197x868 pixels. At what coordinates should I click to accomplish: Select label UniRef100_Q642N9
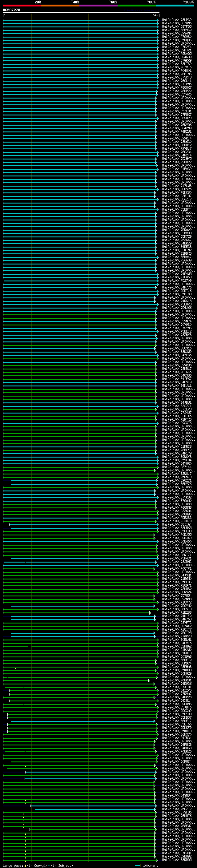(176, 128)
